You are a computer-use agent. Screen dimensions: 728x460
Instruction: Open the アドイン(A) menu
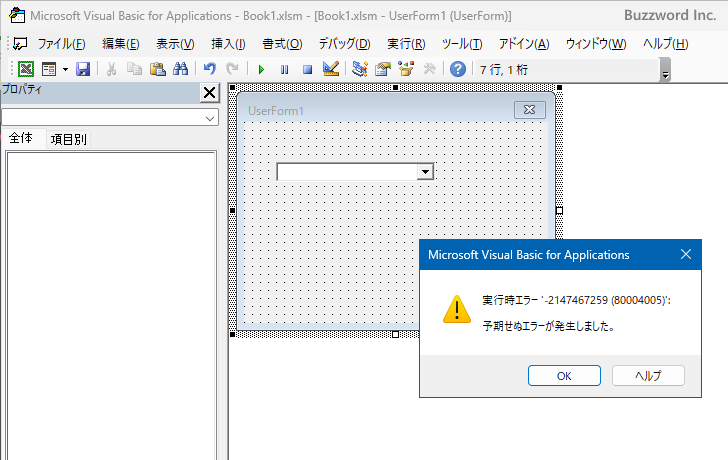(x=524, y=44)
